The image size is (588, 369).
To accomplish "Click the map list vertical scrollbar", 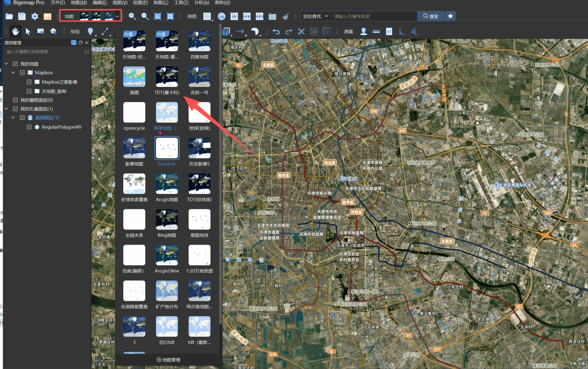I will tap(220, 174).
